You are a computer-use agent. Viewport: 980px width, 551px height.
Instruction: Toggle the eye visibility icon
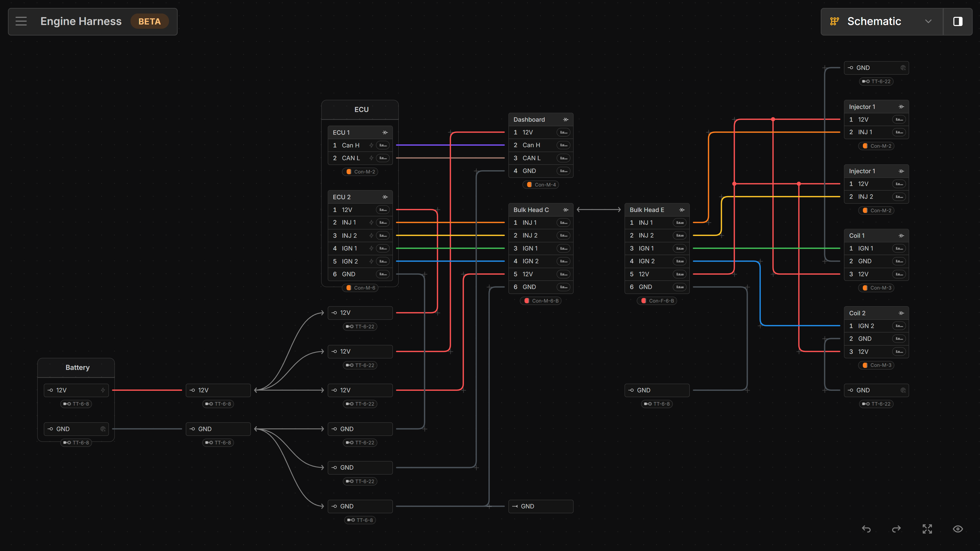[x=958, y=529]
